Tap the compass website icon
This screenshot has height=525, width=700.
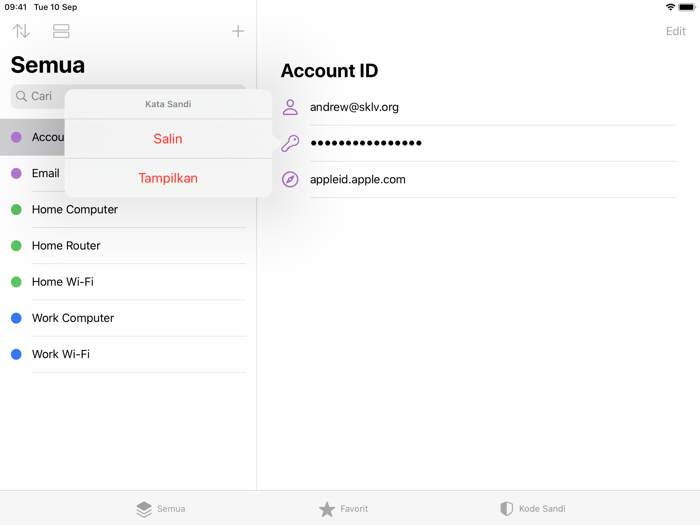coord(290,179)
